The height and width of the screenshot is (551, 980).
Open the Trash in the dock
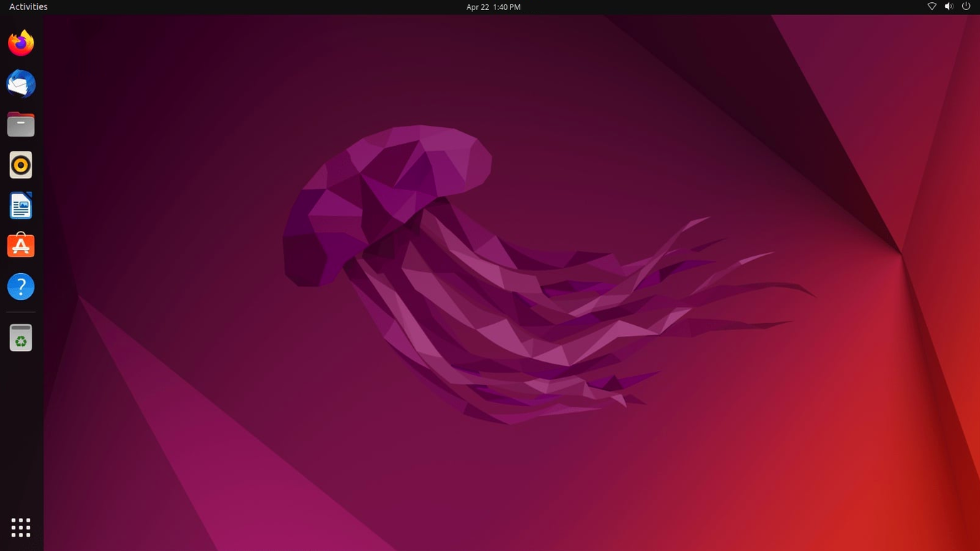point(21,337)
